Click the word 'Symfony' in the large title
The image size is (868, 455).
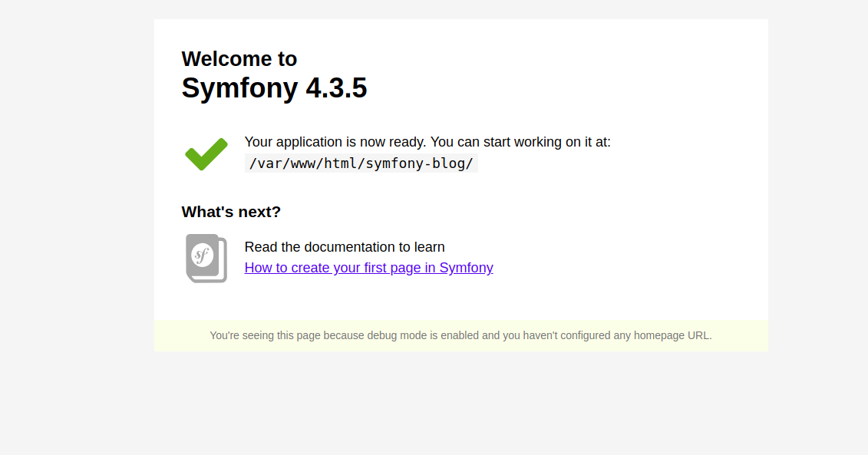pyautogui.click(x=239, y=88)
